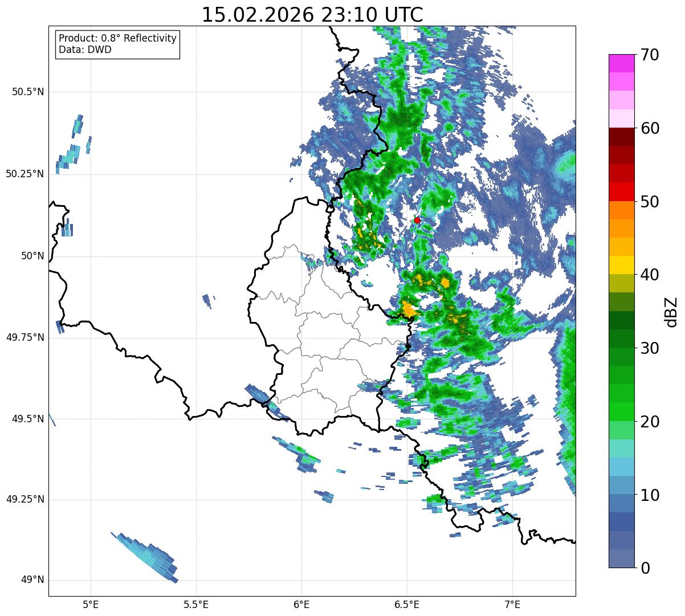Viewport: 685px width, 616px height.
Task: Click the 6.5°E longitude label
Action: (407, 604)
